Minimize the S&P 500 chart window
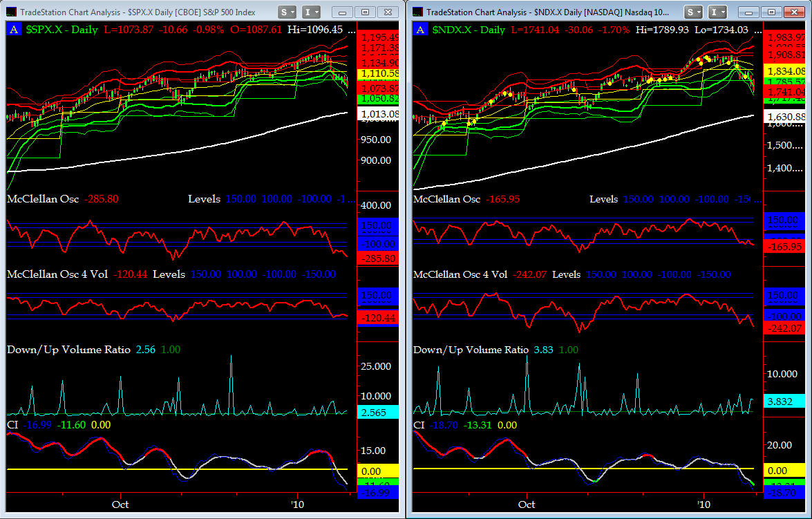 [x=342, y=12]
